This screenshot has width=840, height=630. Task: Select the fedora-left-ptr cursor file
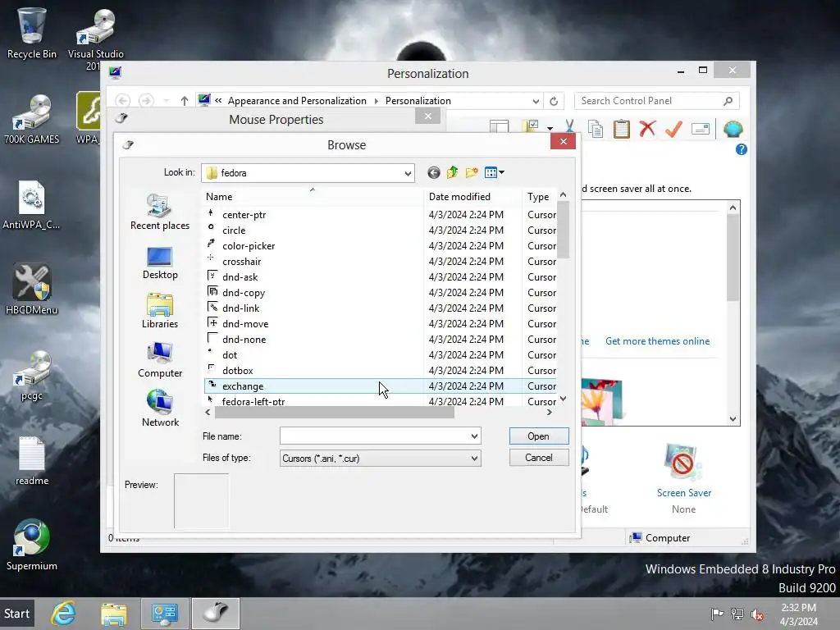[x=253, y=400]
